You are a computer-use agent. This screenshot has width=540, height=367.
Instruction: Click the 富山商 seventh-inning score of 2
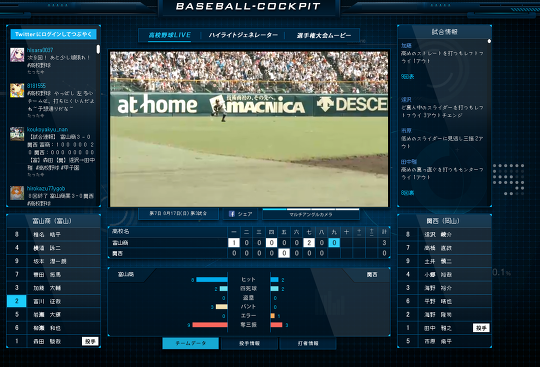(309, 243)
